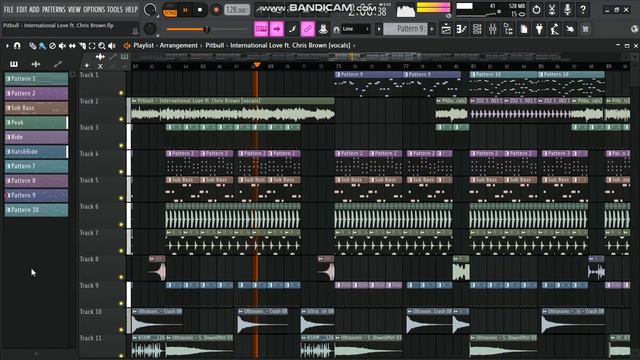The height and width of the screenshot is (360, 640).
Task: Select Hats&Ride in the picker list
Action: [36, 151]
